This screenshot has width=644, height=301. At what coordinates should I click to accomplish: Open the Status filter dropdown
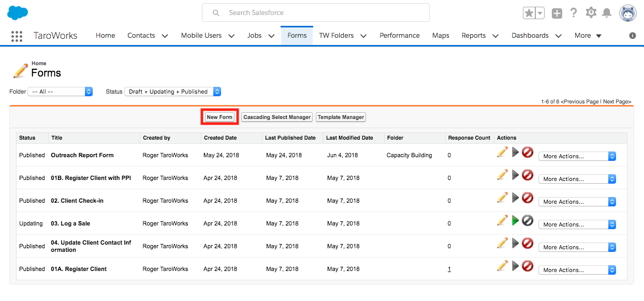[173, 92]
